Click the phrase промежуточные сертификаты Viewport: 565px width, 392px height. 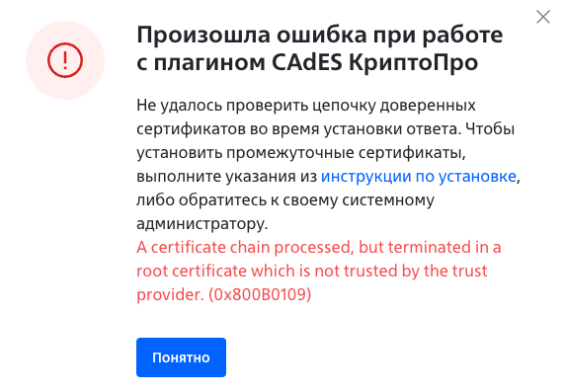pyautogui.click(x=346, y=153)
